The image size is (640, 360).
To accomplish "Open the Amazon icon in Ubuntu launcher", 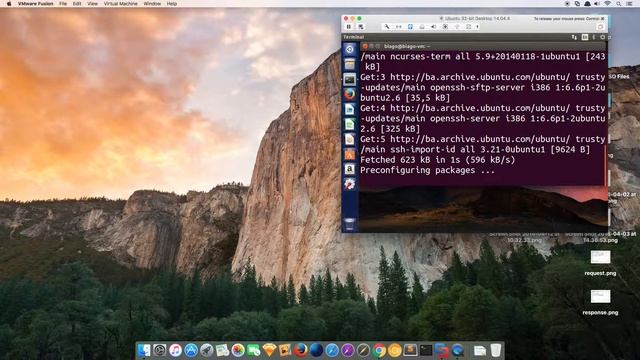I will coord(350,169).
